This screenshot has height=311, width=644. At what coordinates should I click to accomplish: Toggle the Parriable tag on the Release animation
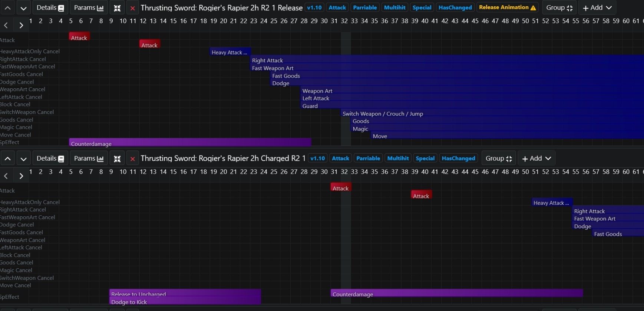(x=365, y=7)
